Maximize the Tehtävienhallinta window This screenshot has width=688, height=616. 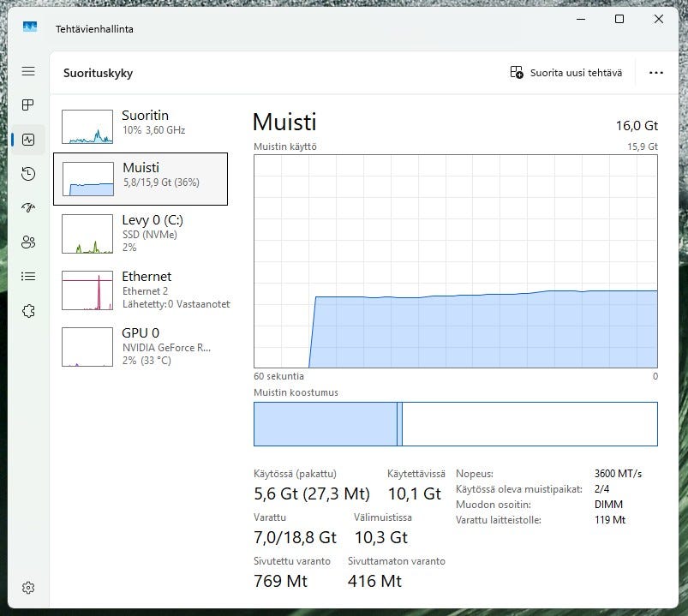(619, 20)
